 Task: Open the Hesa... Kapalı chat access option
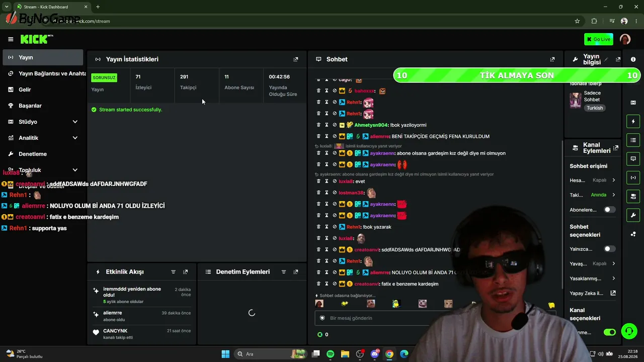(x=593, y=180)
